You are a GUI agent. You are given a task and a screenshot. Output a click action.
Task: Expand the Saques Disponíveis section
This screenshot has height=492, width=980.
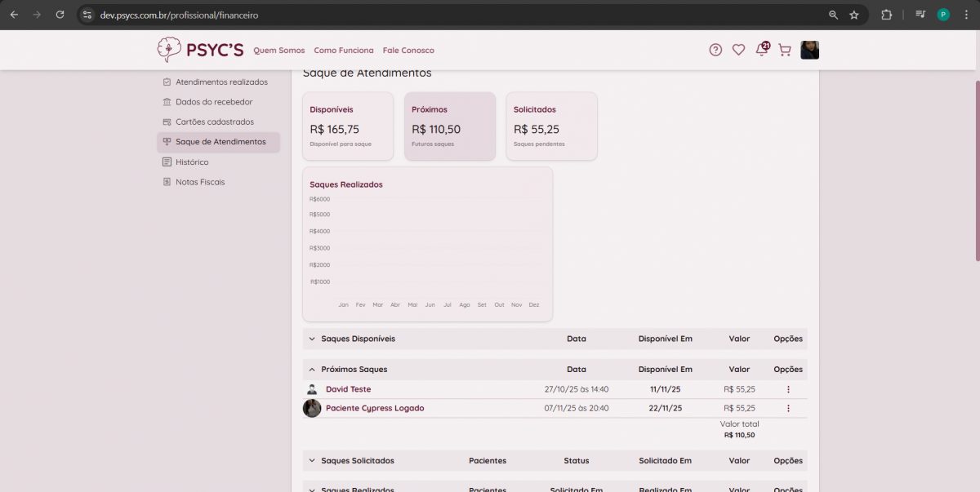coord(312,339)
